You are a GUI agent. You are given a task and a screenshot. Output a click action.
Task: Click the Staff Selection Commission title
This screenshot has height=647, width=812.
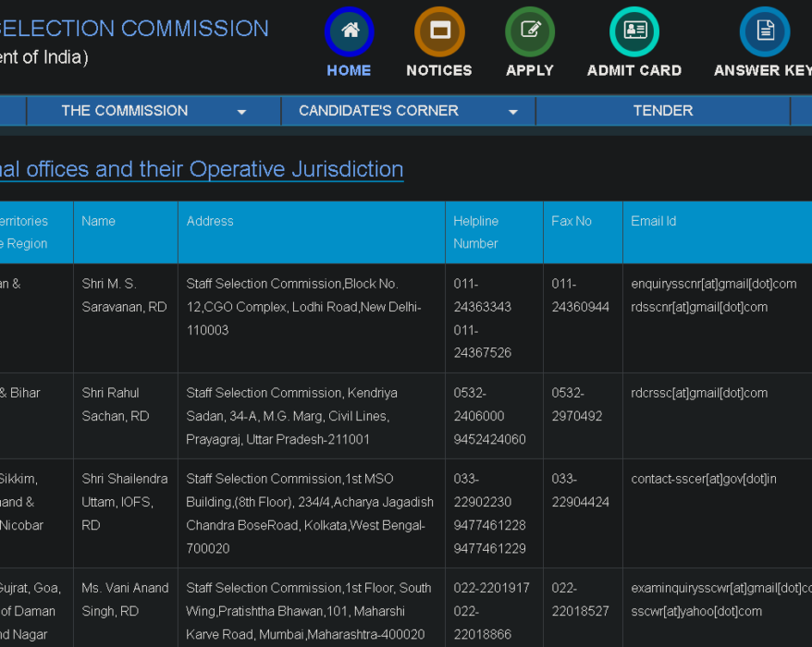(x=134, y=29)
